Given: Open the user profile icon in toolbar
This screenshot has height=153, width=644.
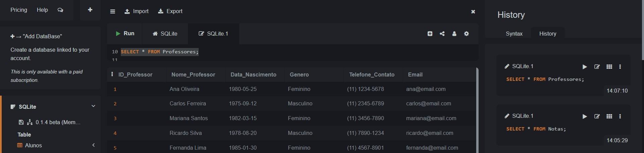Looking at the screenshot, I should [x=454, y=34].
